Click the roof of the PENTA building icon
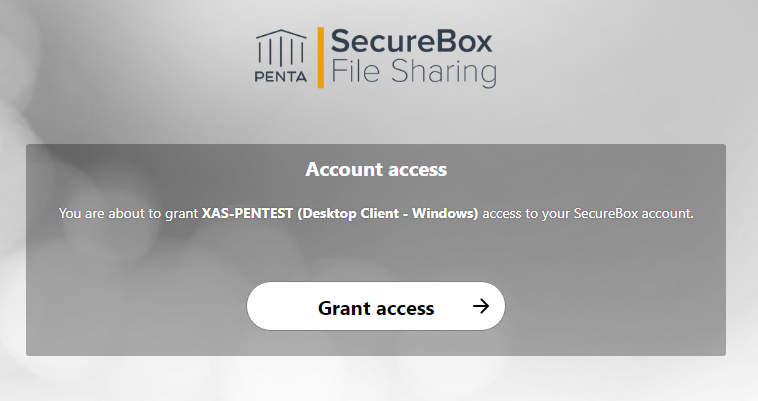The height and width of the screenshot is (401, 758). tap(281, 34)
